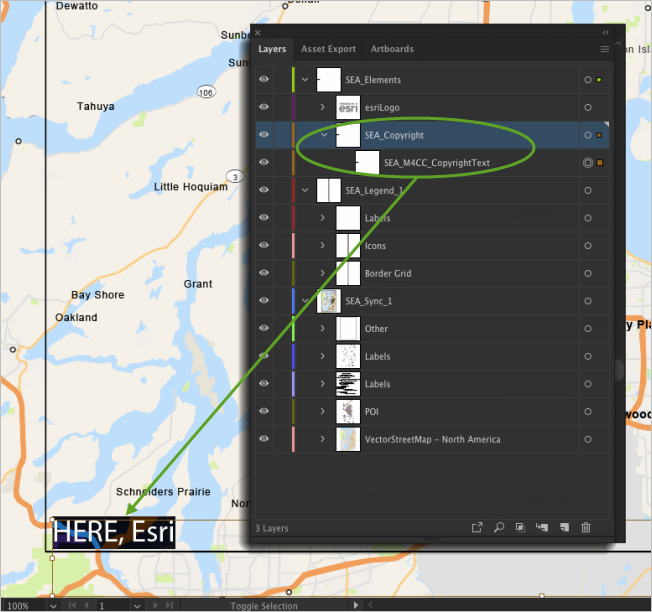Click the Create New Sublayer icon
This screenshot has width=652, height=612.
tap(542, 527)
